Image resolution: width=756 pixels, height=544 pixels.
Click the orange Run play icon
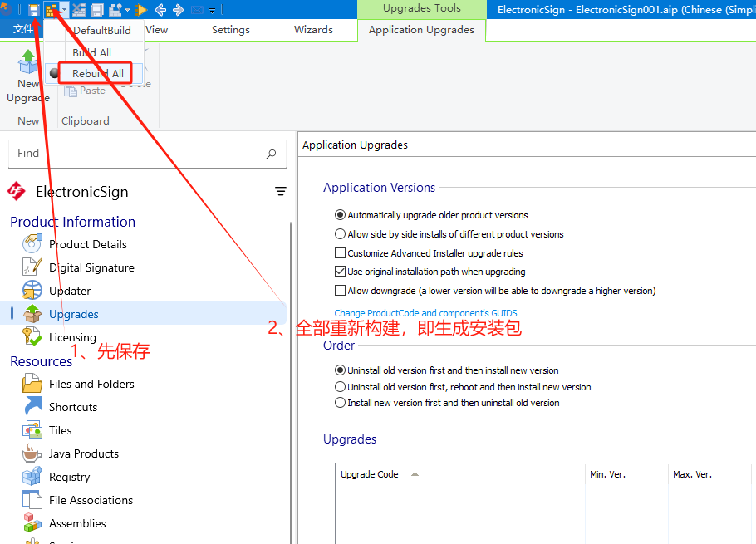point(141,10)
